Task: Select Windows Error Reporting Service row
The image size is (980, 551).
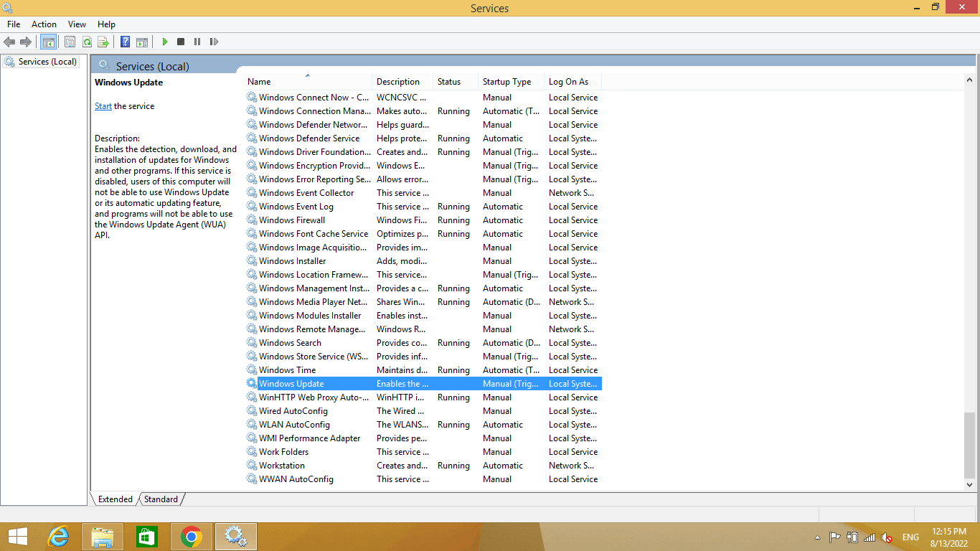Action: tap(423, 179)
